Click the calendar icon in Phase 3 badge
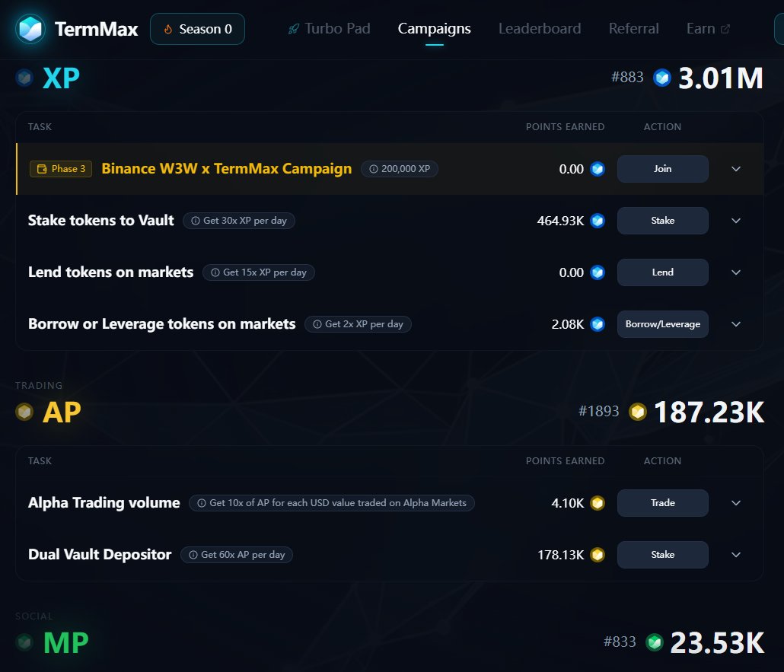This screenshot has height=672, width=784. point(42,169)
